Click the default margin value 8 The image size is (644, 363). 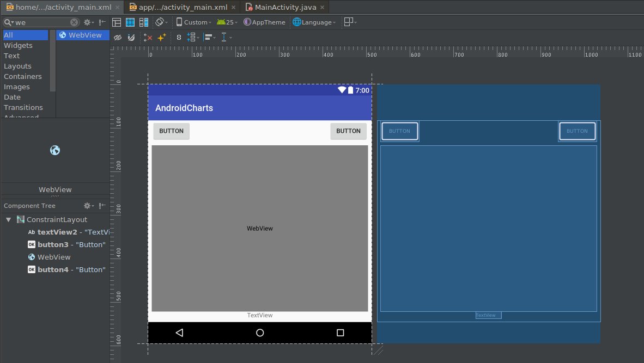coord(179,38)
